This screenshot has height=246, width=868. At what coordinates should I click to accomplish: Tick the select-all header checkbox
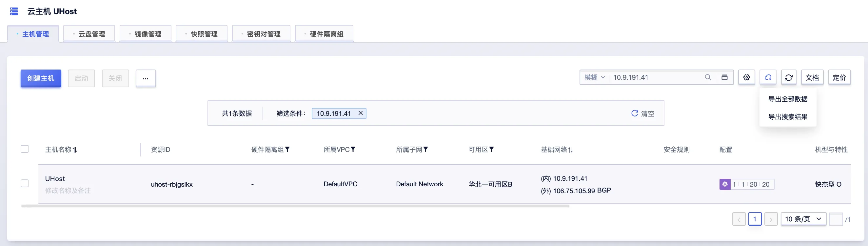click(25, 149)
